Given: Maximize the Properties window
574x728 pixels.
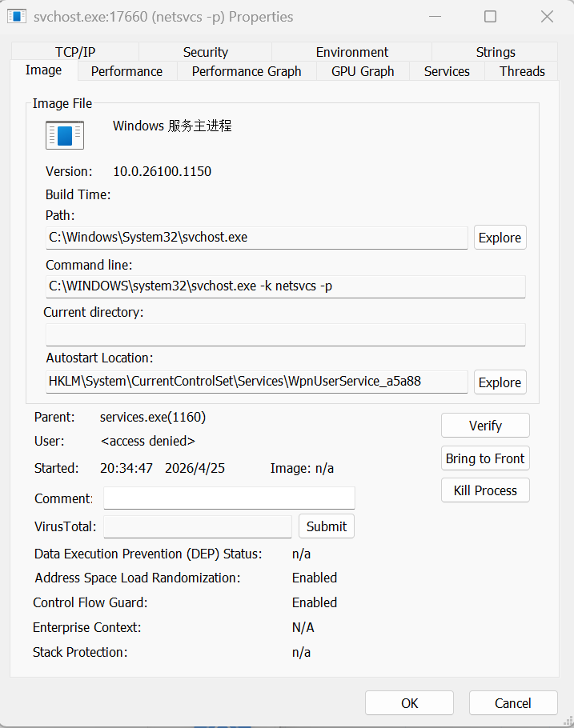Looking at the screenshot, I should click(x=490, y=17).
